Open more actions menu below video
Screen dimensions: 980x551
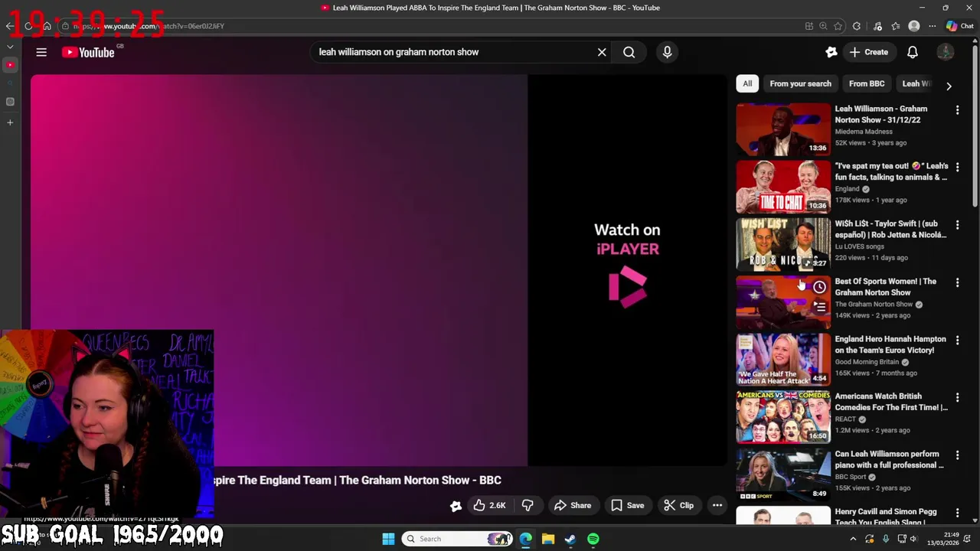tap(717, 505)
